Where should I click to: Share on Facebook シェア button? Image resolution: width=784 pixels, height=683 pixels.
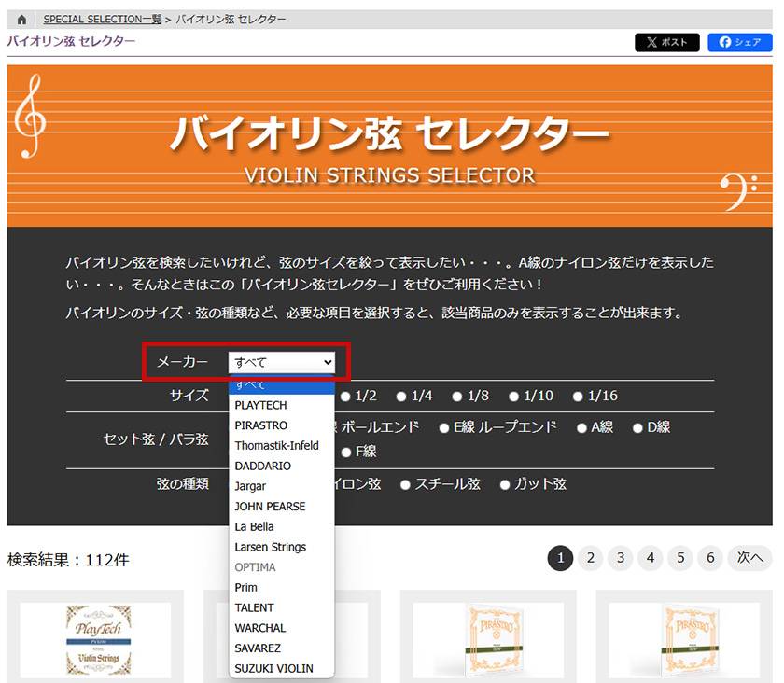click(x=740, y=43)
